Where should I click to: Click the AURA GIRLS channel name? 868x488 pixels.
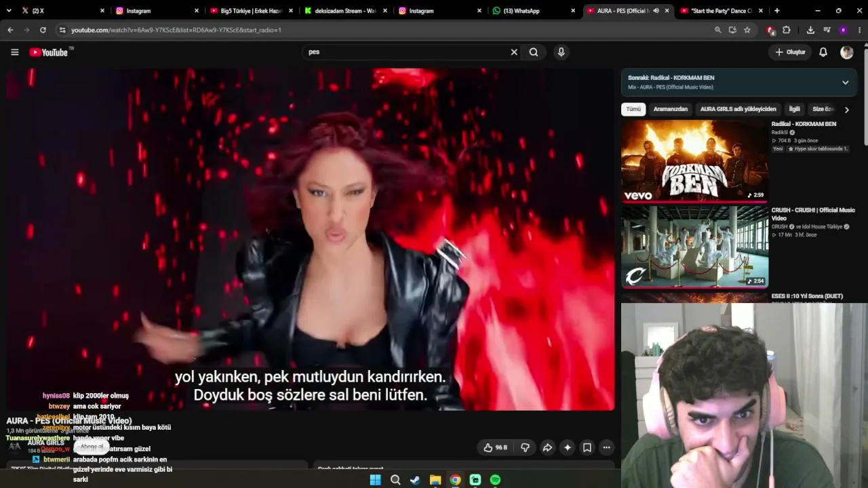46,443
